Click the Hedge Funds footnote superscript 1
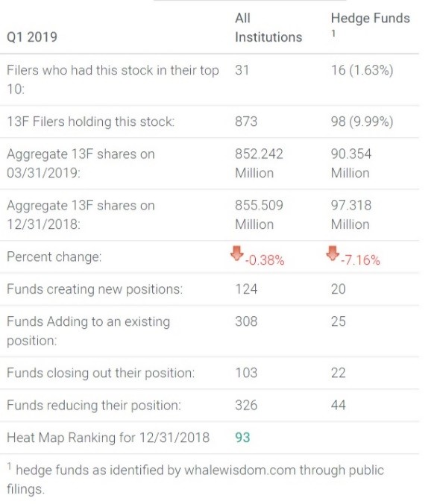 point(333,34)
